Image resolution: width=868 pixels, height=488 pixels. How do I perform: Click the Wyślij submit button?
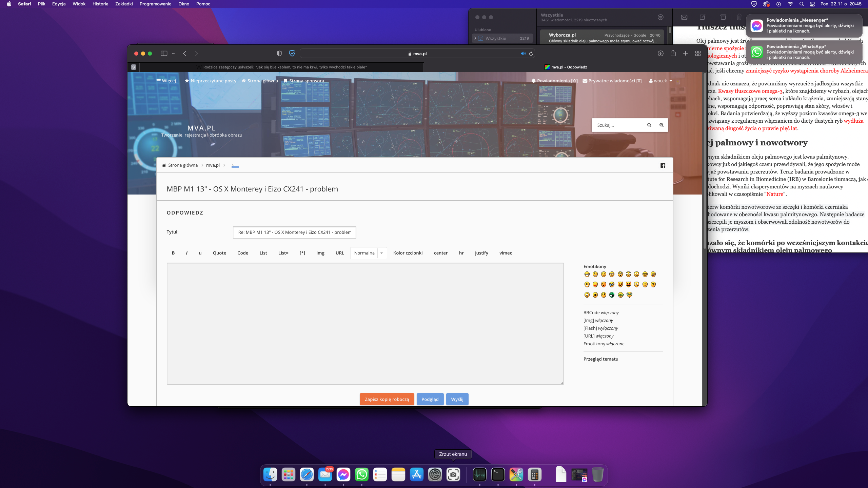click(x=457, y=399)
